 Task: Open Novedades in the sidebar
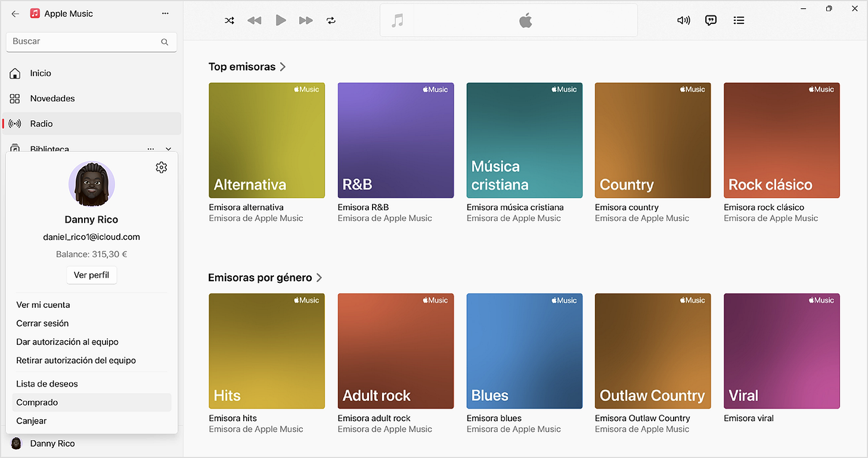tap(92, 98)
